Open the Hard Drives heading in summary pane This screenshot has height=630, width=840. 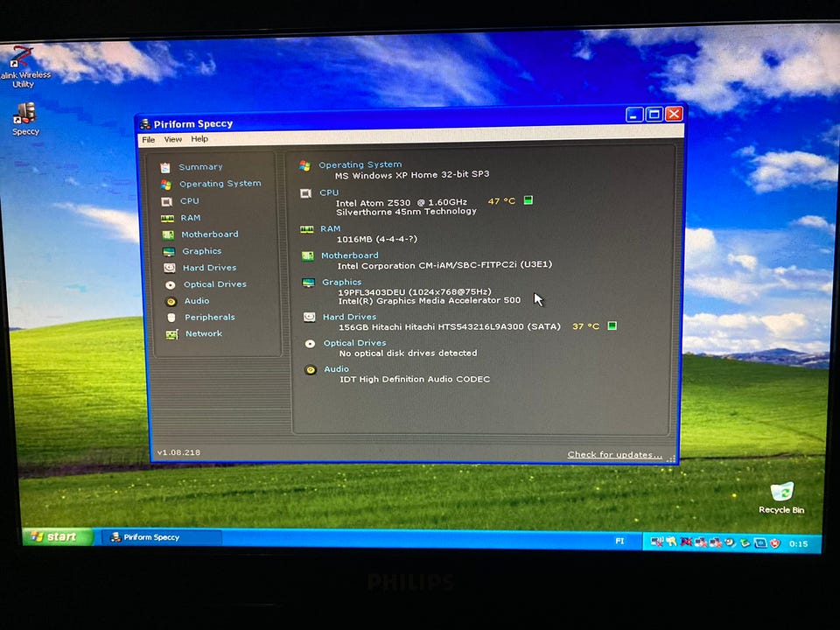[349, 317]
